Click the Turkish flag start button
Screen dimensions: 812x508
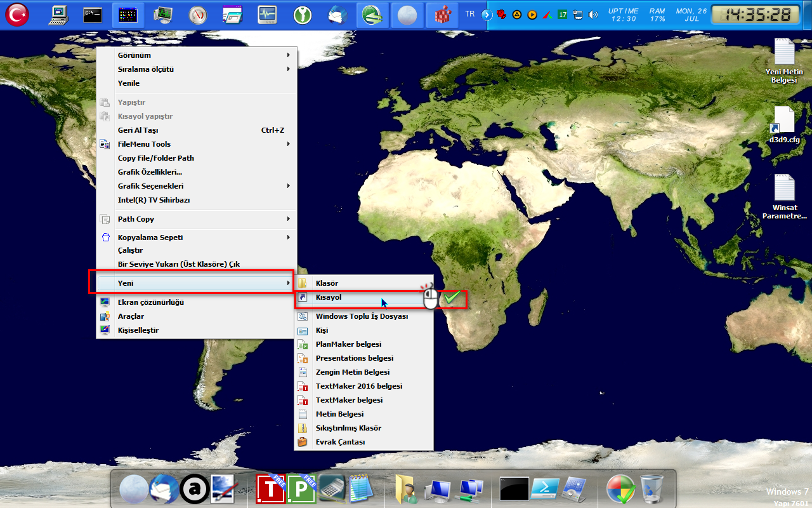17,15
